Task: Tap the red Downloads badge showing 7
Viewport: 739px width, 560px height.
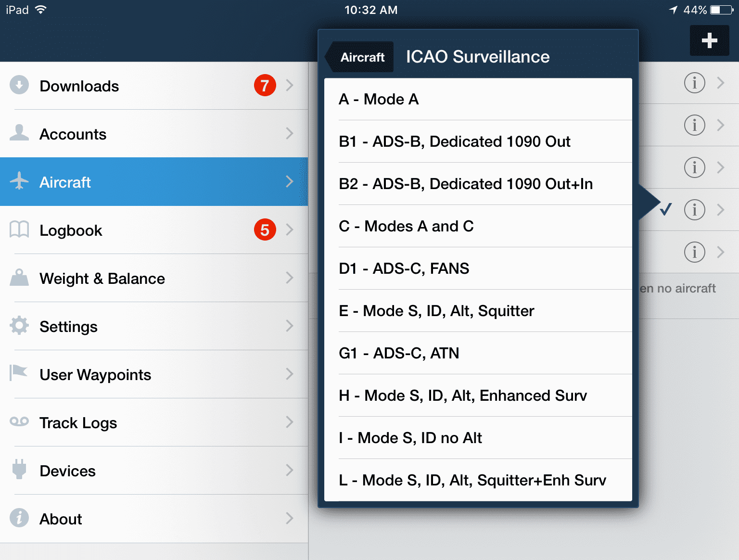Action: point(265,86)
